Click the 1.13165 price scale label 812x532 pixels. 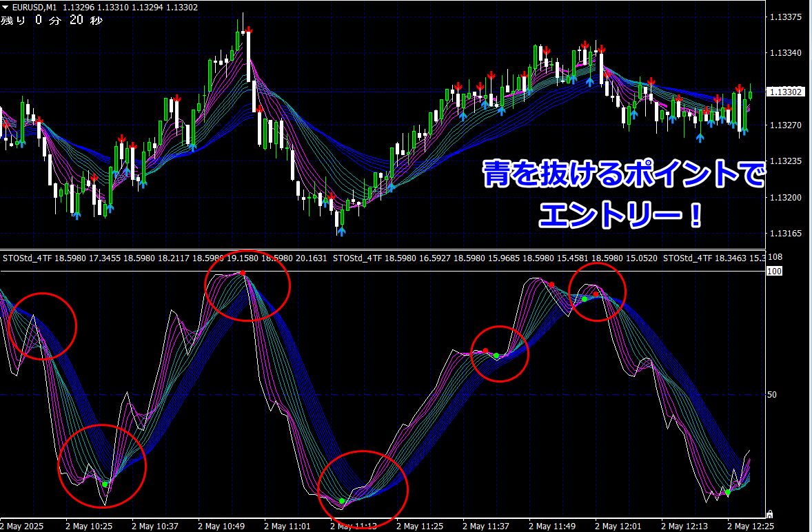(786, 234)
